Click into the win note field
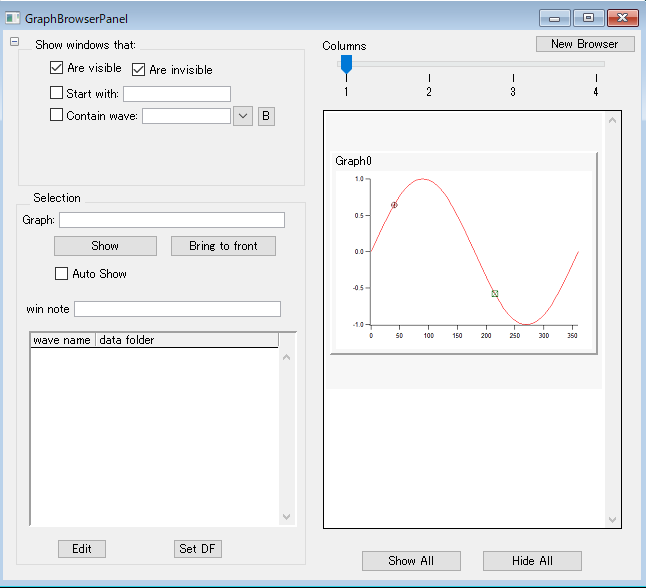This screenshot has width=646, height=588. (177, 309)
